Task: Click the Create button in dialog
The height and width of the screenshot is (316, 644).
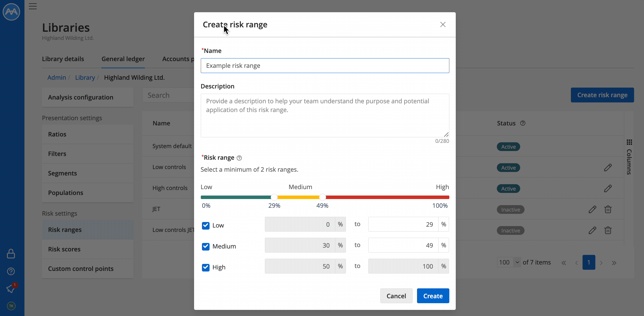Action: tap(433, 296)
